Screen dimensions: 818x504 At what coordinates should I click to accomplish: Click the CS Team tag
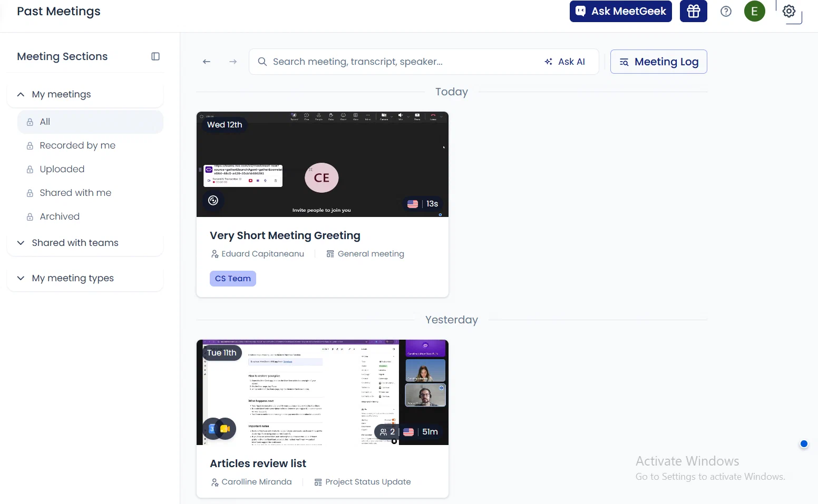click(233, 279)
